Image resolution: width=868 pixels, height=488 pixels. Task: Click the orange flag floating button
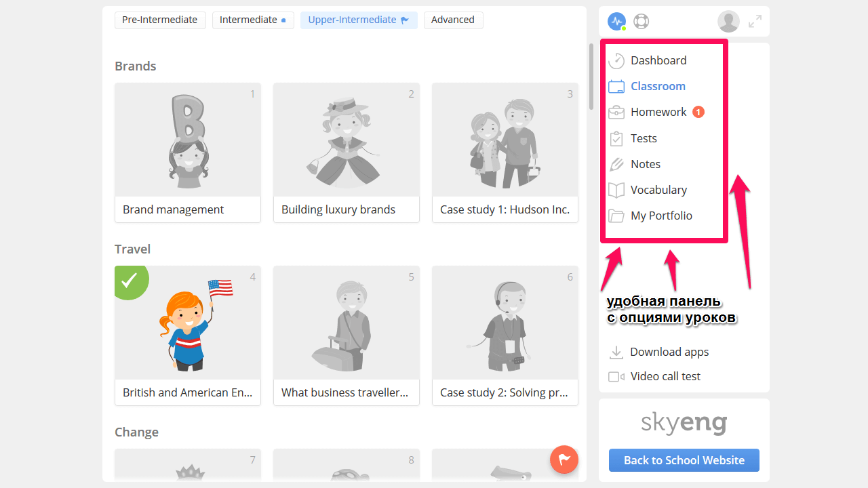coord(564,460)
